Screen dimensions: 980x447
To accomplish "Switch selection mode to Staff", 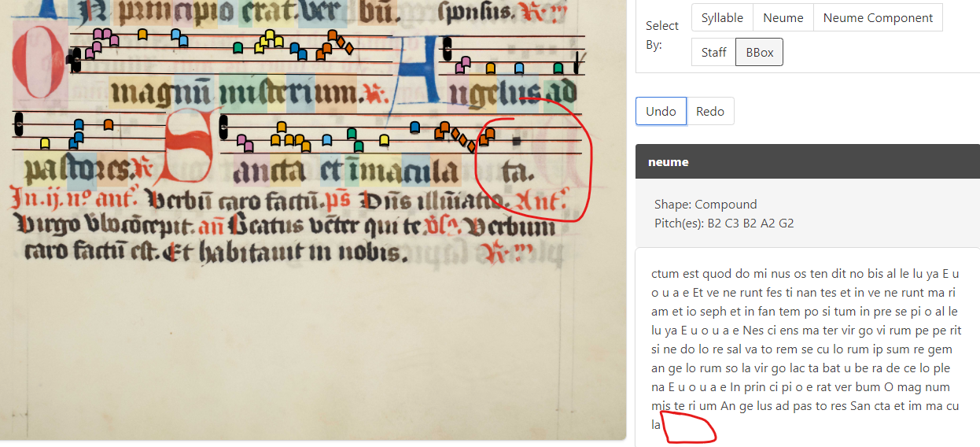I will 714,52.
